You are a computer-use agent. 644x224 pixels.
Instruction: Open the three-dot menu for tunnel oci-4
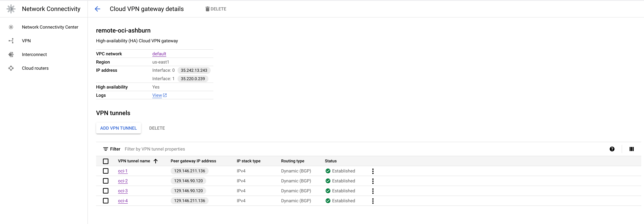(x=373, y=201)
